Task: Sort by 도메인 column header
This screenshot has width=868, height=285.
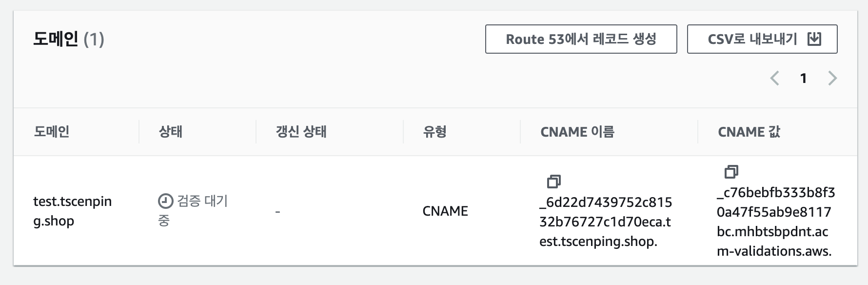Action: [51, 132]
